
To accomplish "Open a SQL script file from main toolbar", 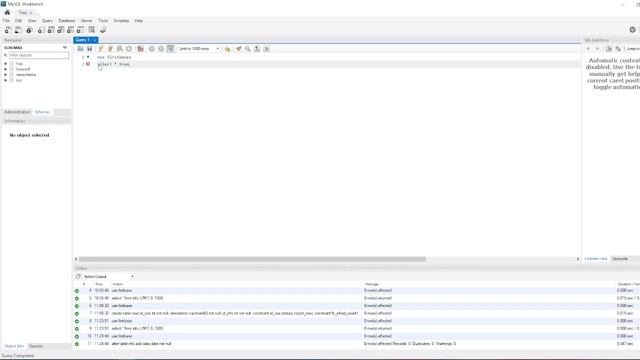I will click(x=18, y=30).
